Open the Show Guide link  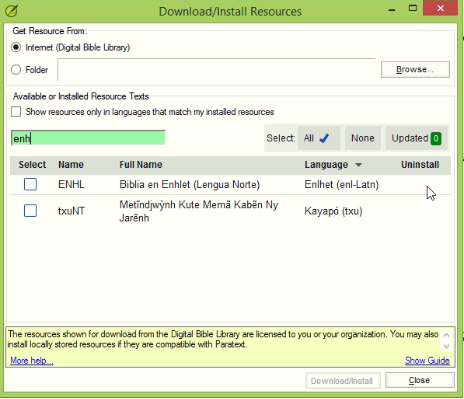click(x=427, y=361)
